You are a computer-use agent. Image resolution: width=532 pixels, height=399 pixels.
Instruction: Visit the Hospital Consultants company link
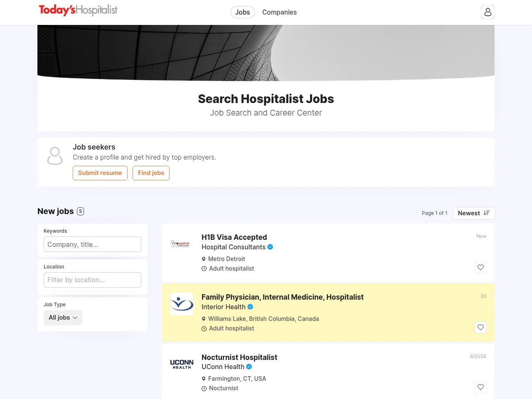pyautogui.click(x=234, y=247)
